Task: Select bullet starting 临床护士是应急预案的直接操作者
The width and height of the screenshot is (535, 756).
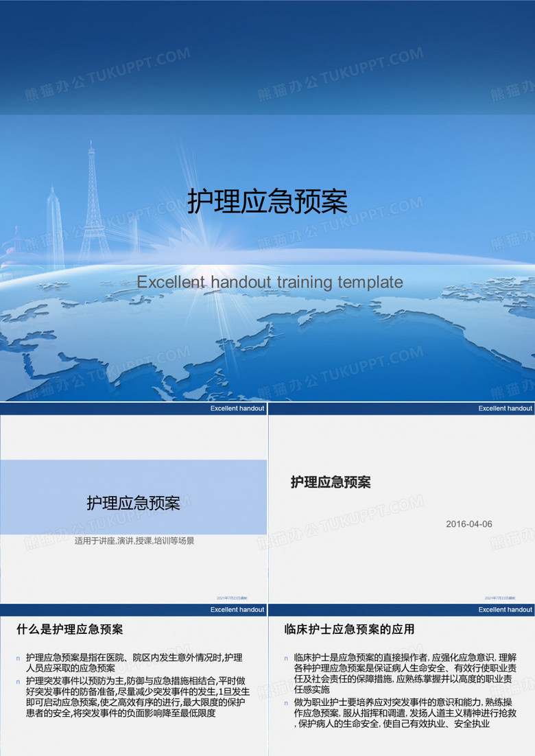Action: tap(405, 674)
